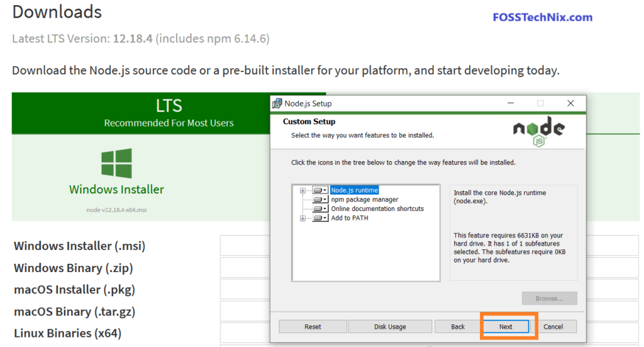Open the Disk Usage dialog
The height and width of the screenshot is (347, 644).
tap(390, 326)
